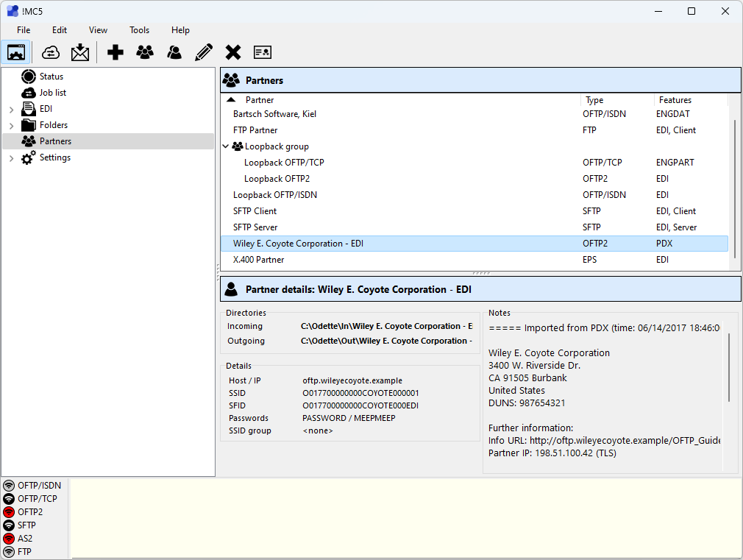Click the Notes panel vertical scrollbar

[x=729, y=367]
